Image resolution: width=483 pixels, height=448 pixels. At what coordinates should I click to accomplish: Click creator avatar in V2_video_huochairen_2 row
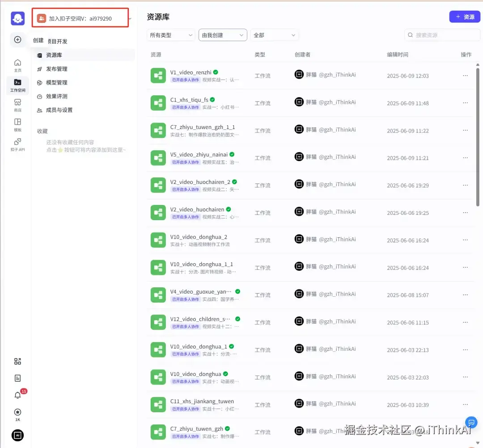click(x=299, y=184)
